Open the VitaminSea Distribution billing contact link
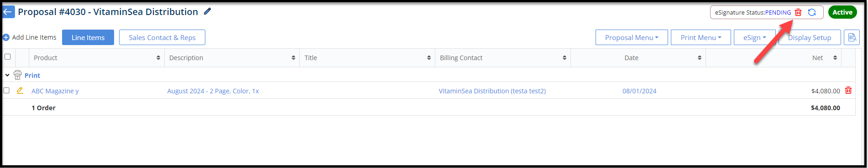 pyautogui.click(x=492, y=91)
